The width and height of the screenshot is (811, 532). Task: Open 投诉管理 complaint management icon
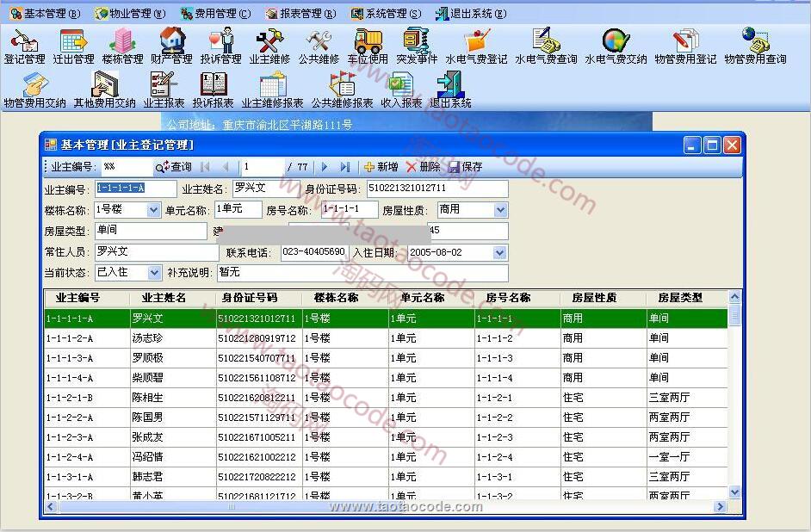point(221,46)
